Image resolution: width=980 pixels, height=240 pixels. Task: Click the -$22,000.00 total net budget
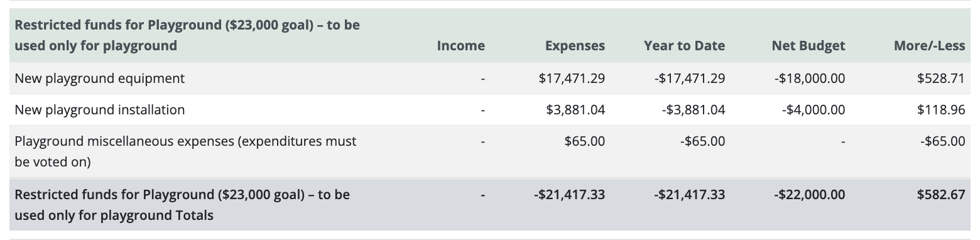[x=809, y=195]
